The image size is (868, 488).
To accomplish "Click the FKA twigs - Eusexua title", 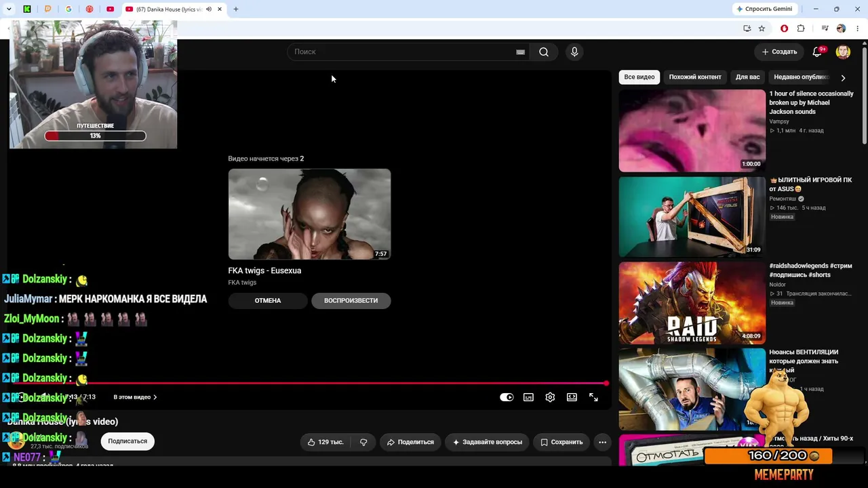I will tap(264, 270).
